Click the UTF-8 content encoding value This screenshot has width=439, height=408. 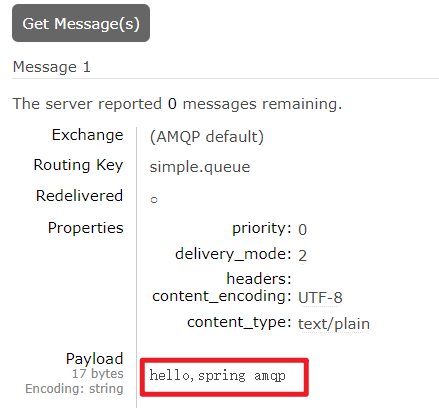pos(320,297)
